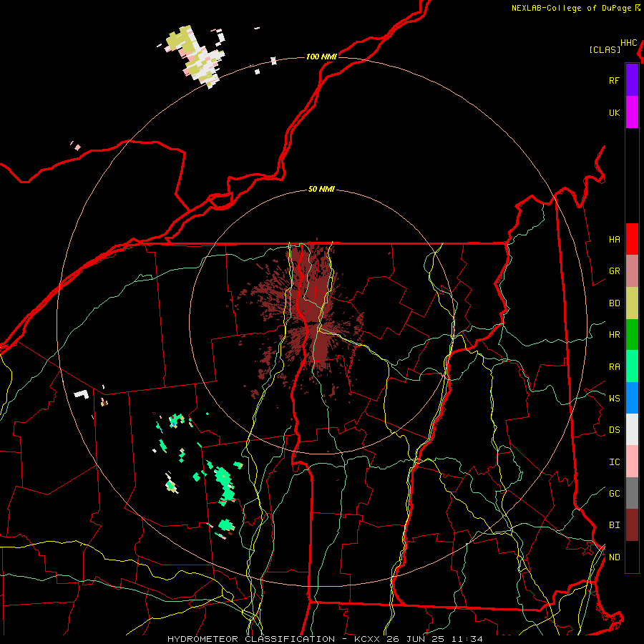Click the DS white legend swatch

coord(632,429)
